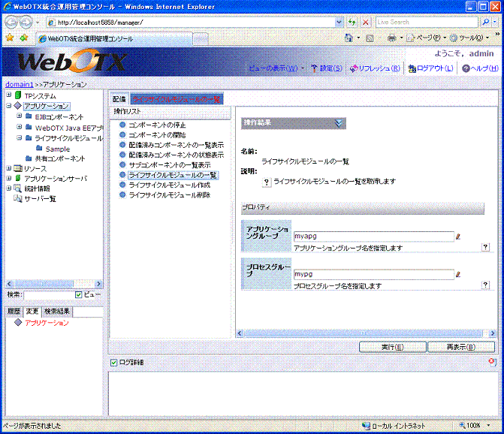Viewport: 504px width, 434px height.
Task: Click the help icon beside プロセスグループ field
Action: (x=485, y=285)
